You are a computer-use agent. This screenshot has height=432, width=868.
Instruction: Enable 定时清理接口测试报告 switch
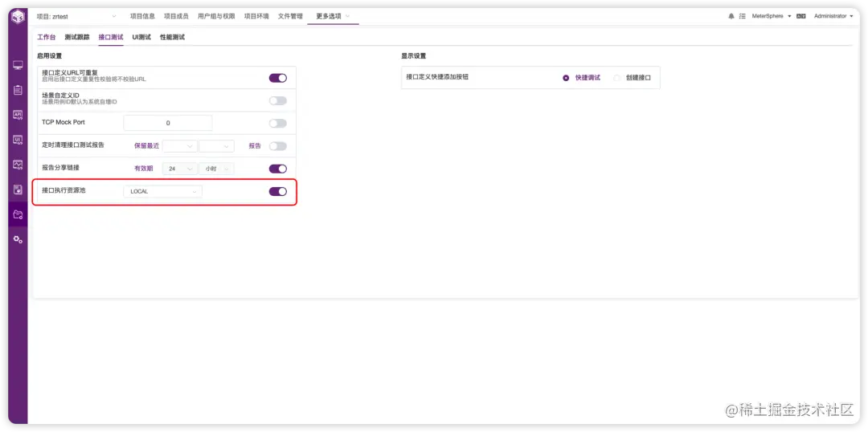pyautogui.click(x=278, y=146)
